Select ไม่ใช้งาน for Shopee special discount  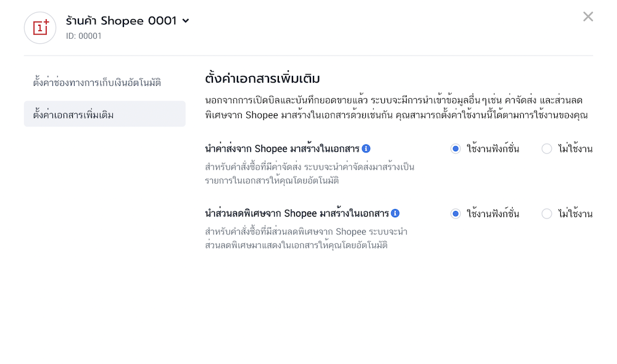(x=547, y=214)
